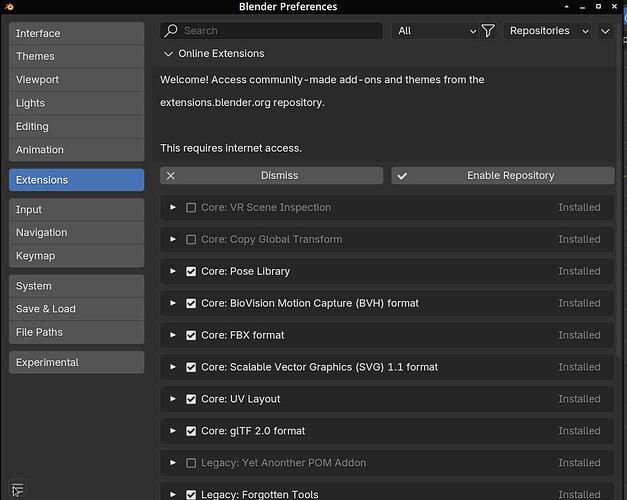Expand Legacy: Yet Anonther POM Addon details

click(x=173, y=463)
